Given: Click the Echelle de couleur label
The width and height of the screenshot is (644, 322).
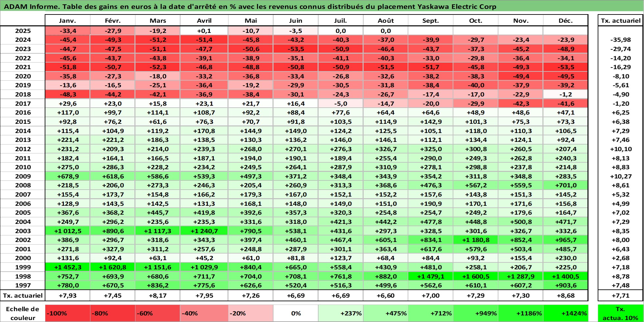Looking at the screenshot, I should 23,313.
